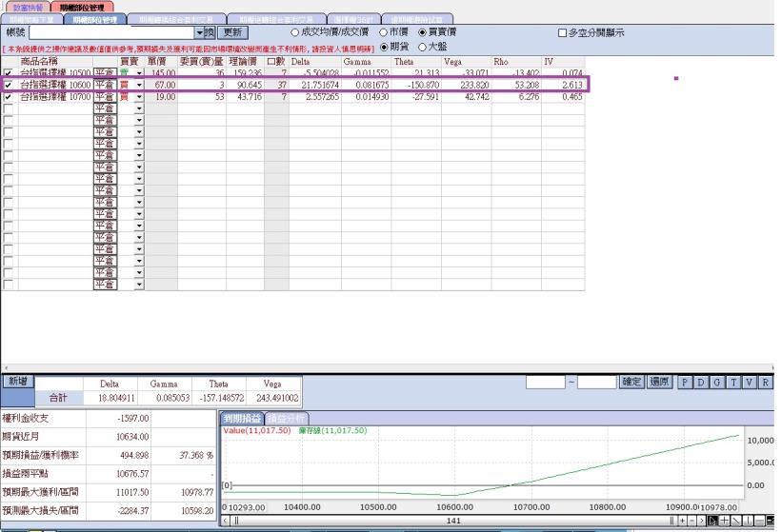Switch to the 損益分析 tab
Screen dimensions: 781x532
[x=287, y=418]
